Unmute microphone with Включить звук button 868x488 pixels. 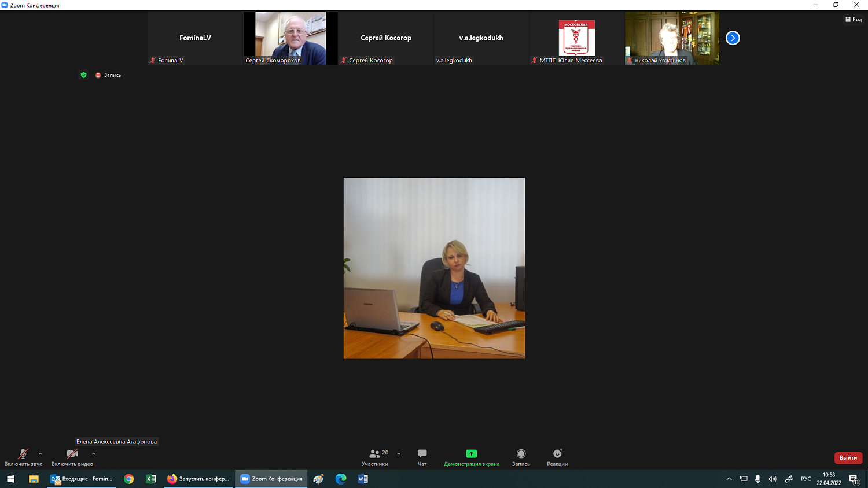tap(23, 456)
